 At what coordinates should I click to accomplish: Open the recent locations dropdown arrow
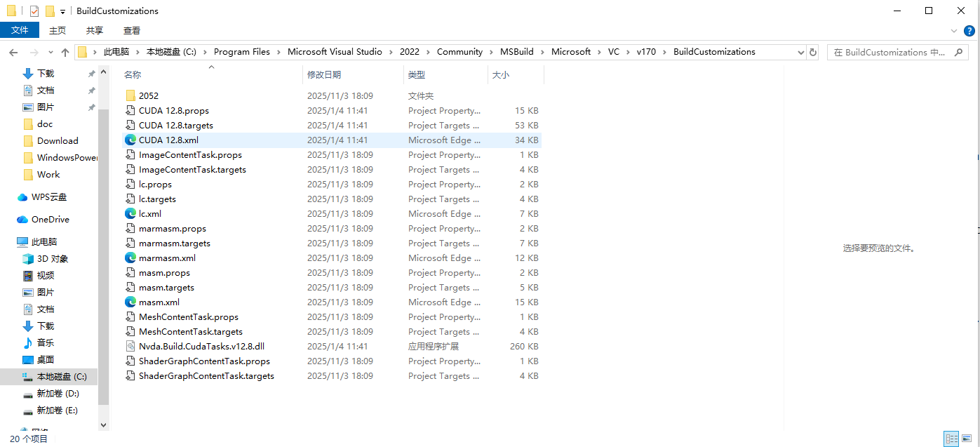tap(51, 52)
